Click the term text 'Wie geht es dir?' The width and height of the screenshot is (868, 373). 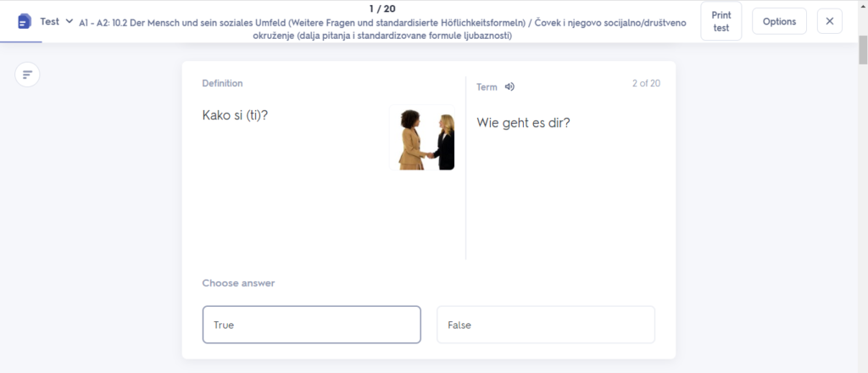coord(523,122)
